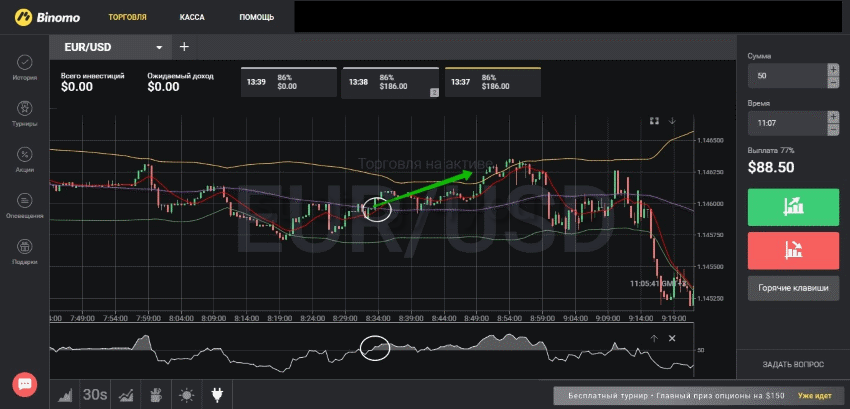
Task: Toggle chart fullscreen mode icon
Action: pos(654,121)
